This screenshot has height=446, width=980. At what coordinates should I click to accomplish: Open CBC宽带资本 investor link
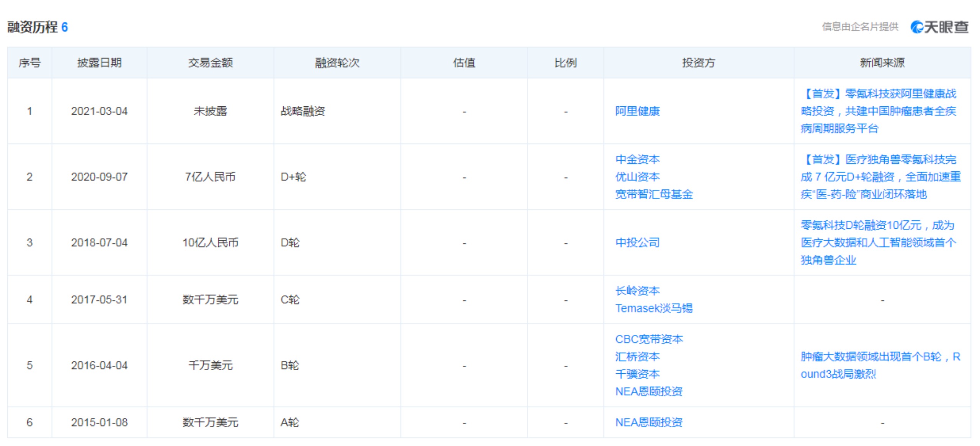click(648, 339)
